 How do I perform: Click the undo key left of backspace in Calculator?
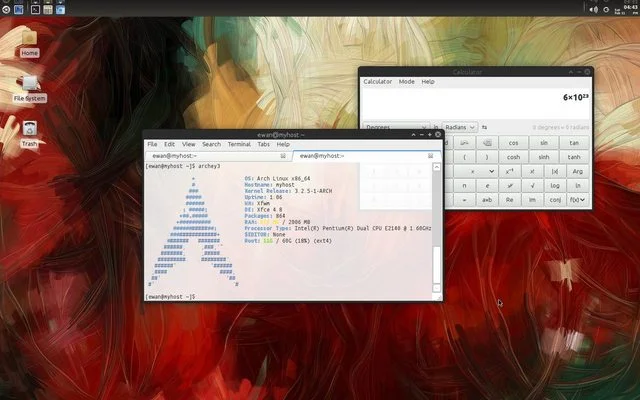click(x=464, y=143)
